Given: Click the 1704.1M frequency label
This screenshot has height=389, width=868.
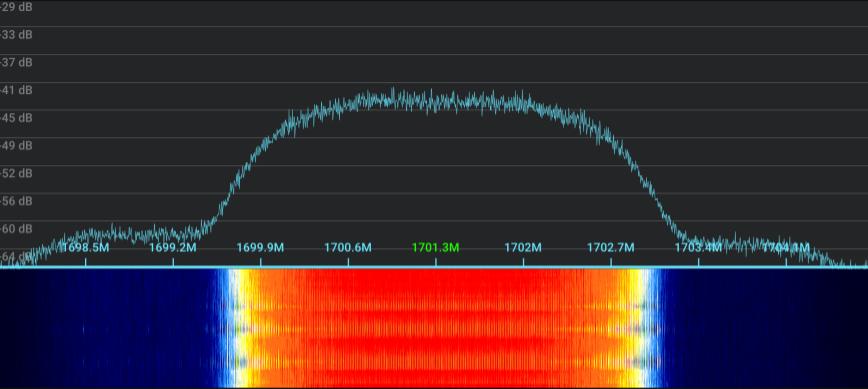Looking at the screenshot, I should coord(786,247).
